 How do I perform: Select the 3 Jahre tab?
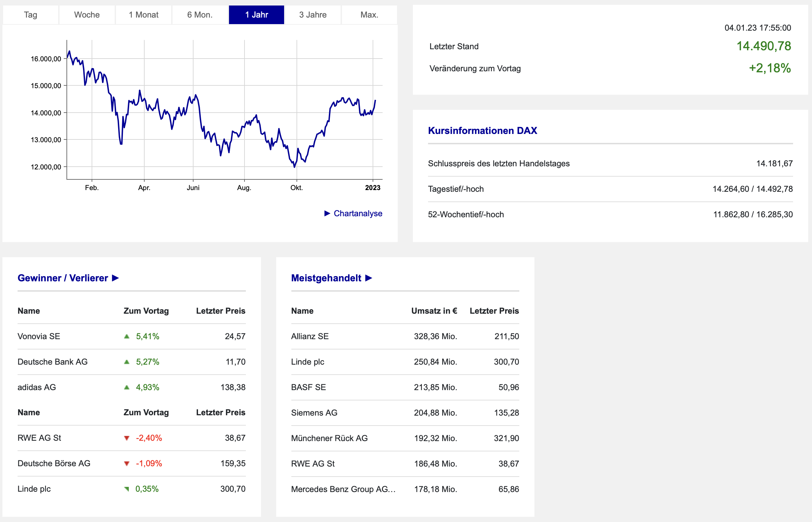click(x=313, y=15)
